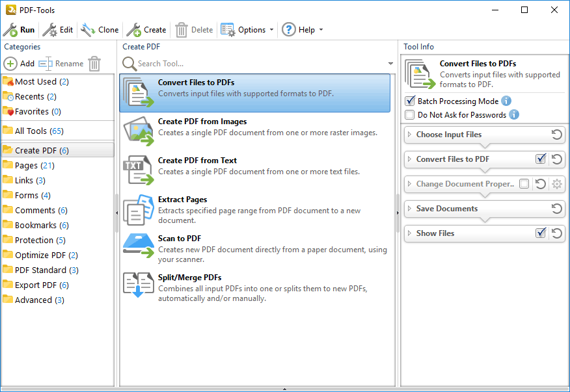Expand the Save Documents step

410,209
